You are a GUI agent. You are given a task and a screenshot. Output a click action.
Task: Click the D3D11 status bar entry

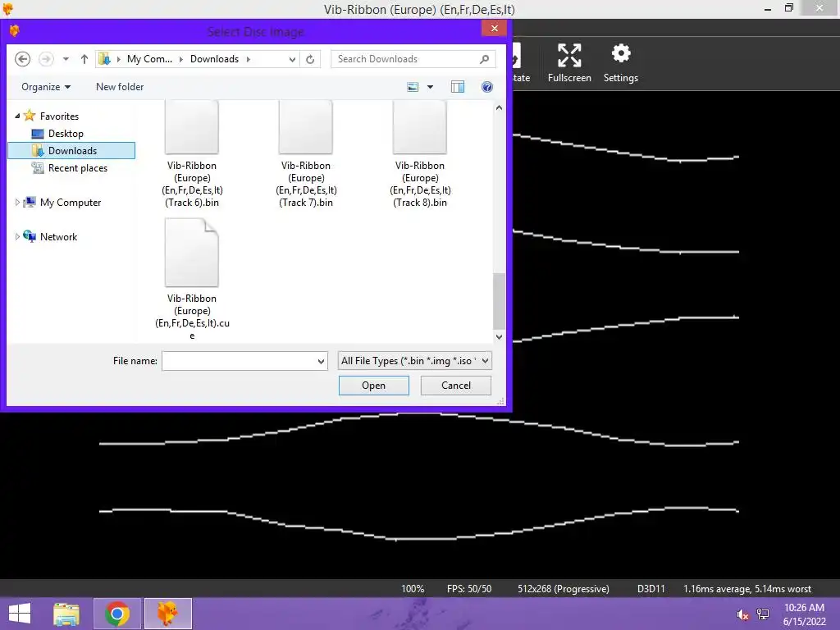point(651,589)
